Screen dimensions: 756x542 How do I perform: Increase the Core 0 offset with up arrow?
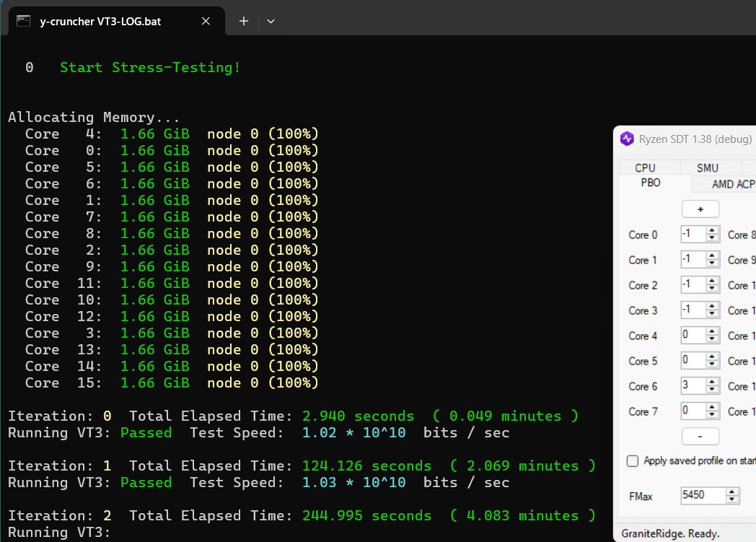[x=712, y=230]
